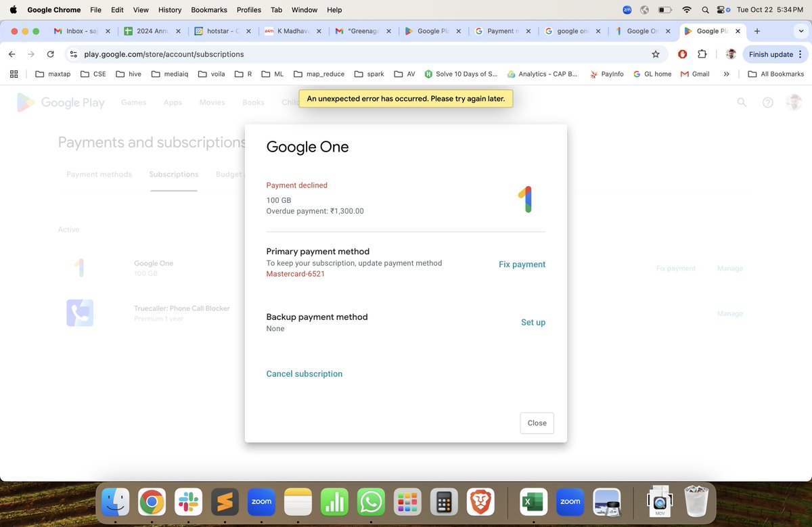The height and width of the screenshot is (527, 812).
Task: Close the Inbox tab
Action: [108, 31]
